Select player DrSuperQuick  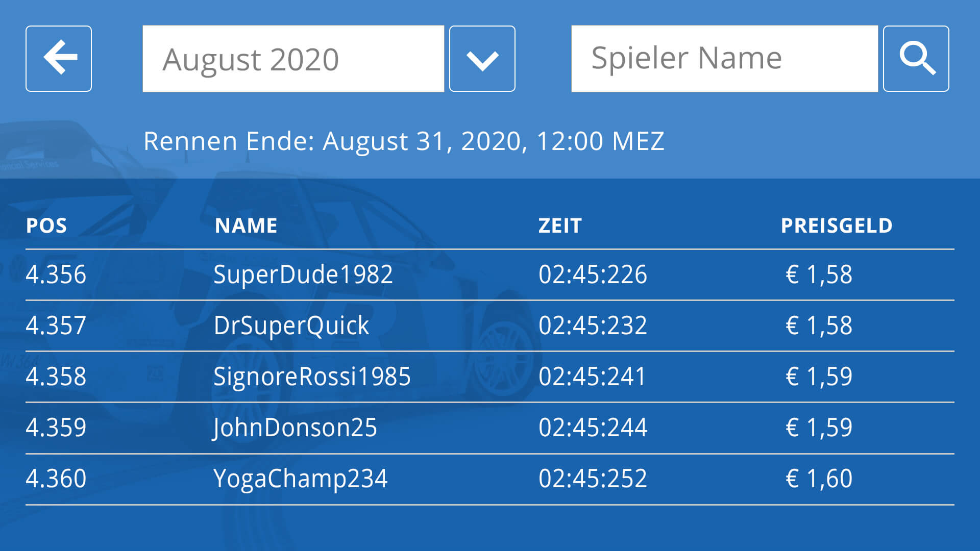(x=291, y=326)
